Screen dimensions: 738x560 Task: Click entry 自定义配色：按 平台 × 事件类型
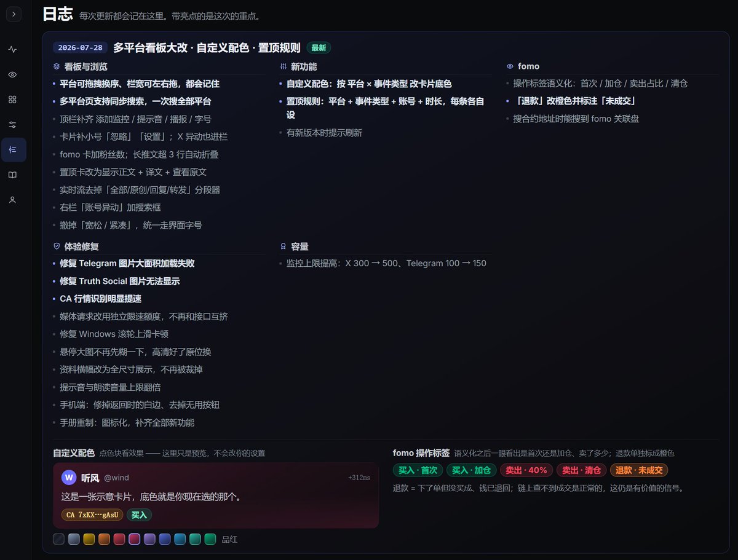coord(369,84)
